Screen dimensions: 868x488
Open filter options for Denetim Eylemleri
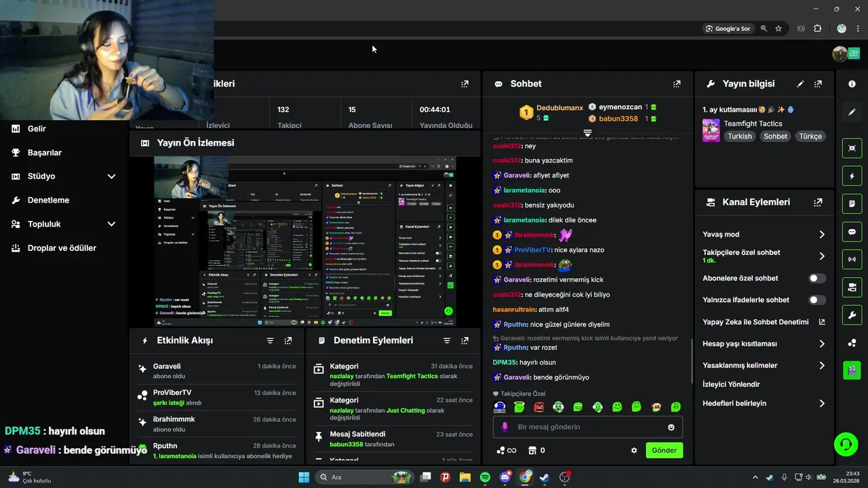447,340
